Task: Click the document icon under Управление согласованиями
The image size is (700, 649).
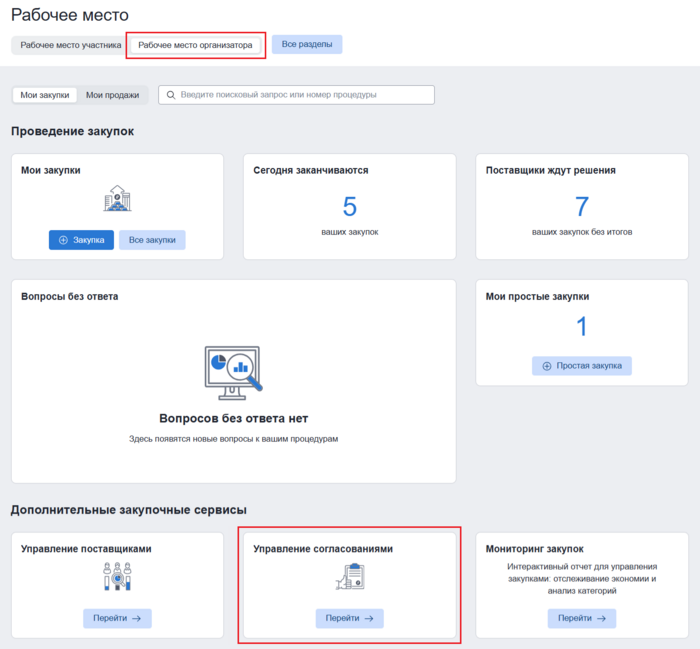Action: pos(349,576)
